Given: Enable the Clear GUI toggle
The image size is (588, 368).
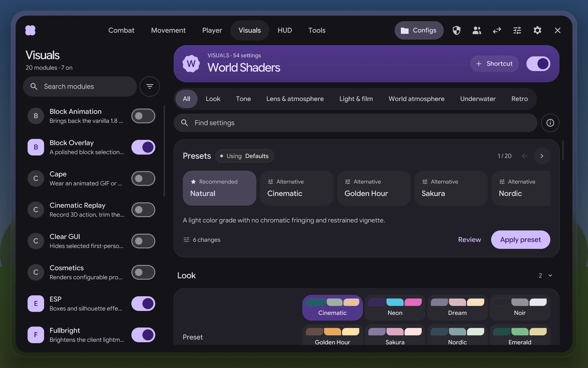Looking at the screenshot, I should click(143, 241).
